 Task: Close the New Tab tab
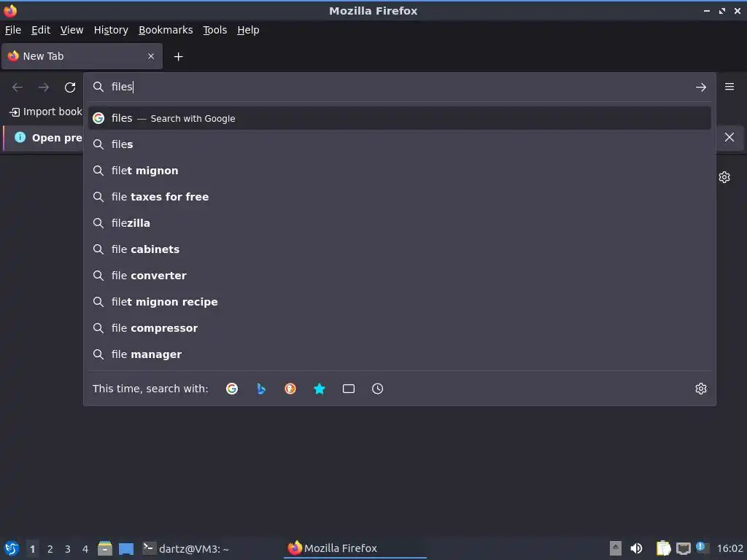[x=151, y=56]
